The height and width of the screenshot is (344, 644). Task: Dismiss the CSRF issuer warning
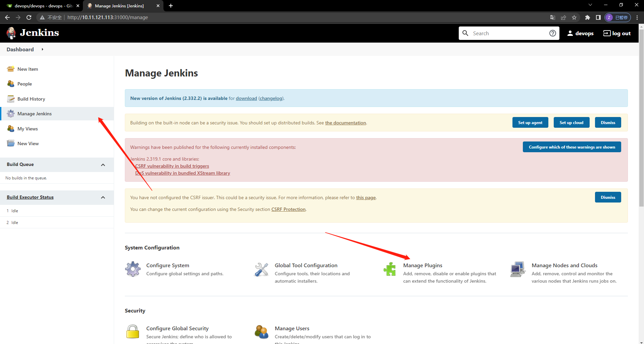tap(608, 197)
